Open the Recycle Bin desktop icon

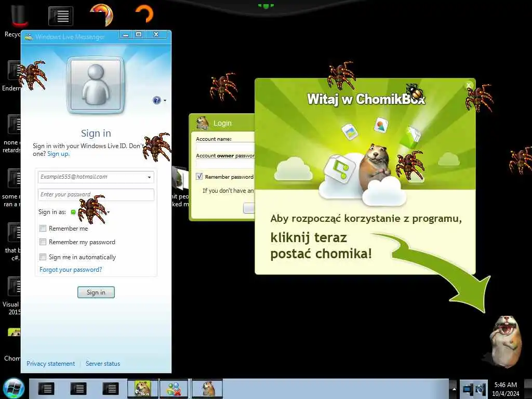click(x=20, y=16)
